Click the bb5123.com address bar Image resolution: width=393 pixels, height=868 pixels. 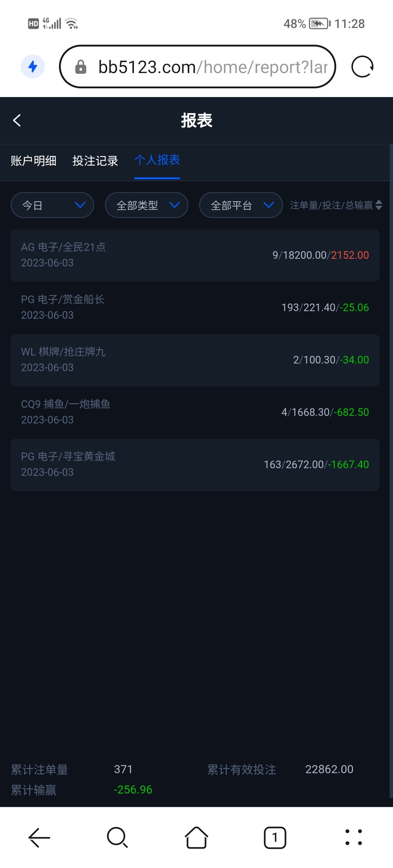click(213, 67)
